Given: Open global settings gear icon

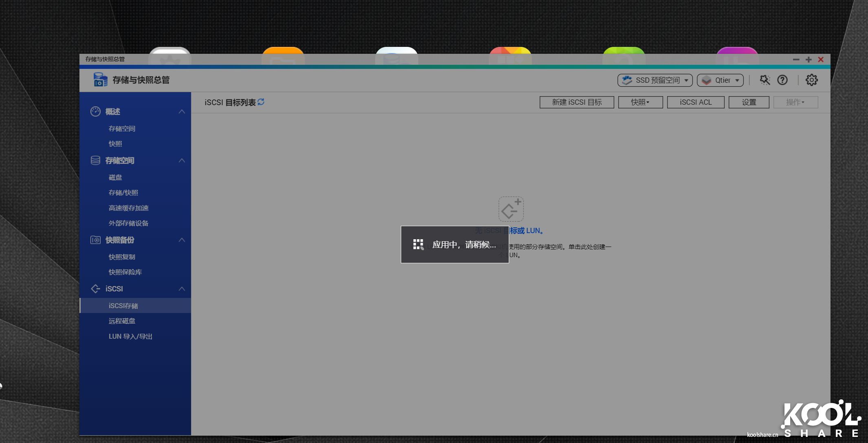Looking at the screenshot, I should coord(811,80).
